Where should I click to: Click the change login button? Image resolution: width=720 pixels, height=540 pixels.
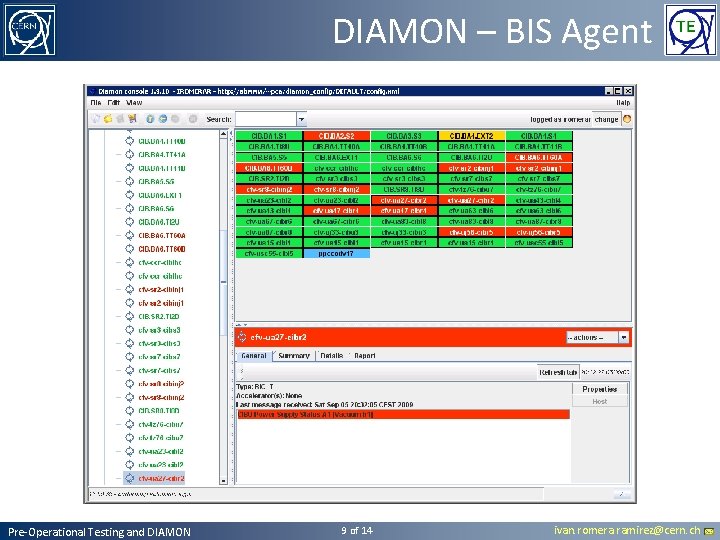coord(606,119)
